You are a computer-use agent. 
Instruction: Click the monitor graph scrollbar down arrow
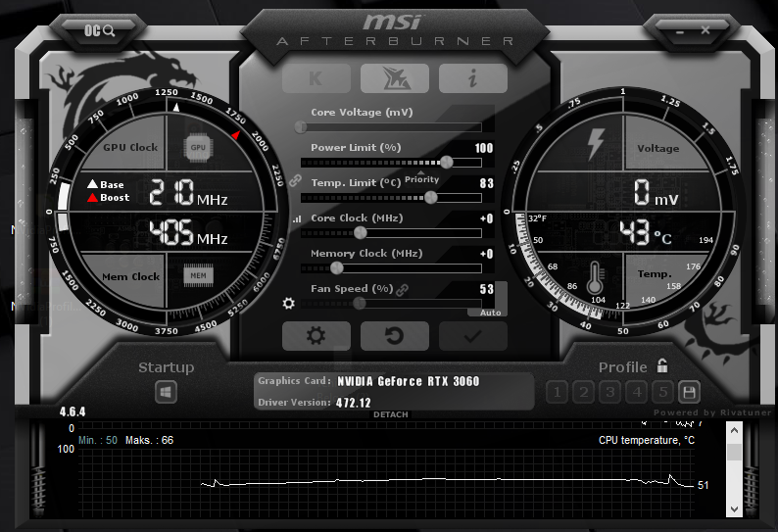[734, 508]
